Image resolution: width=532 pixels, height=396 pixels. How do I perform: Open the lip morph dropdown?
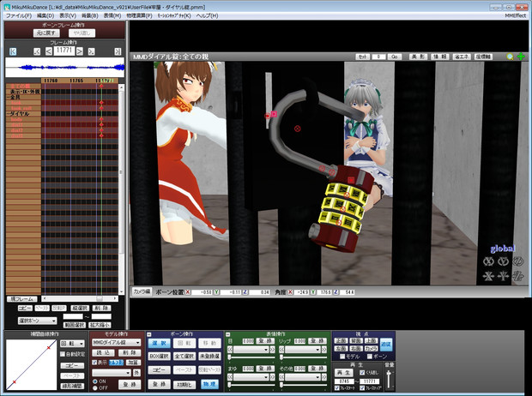(x=303, y=349)
